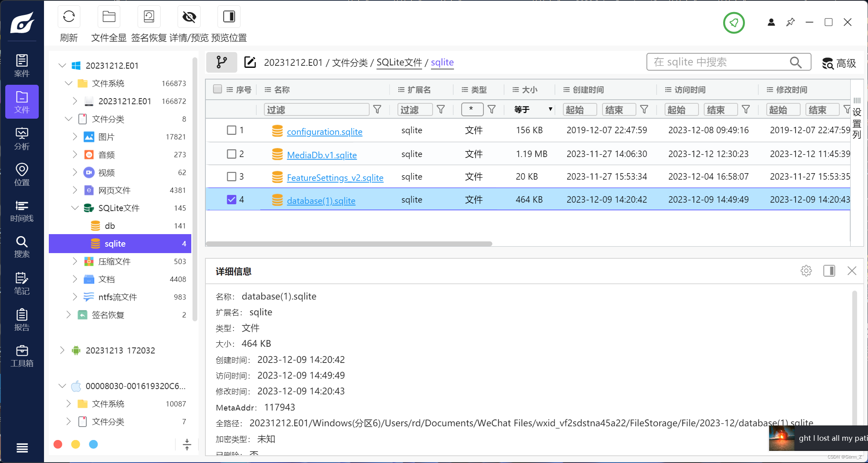Open the 工具箱 toolbox sidebar section
Screen dimensions: 868x463
(22, 356)
